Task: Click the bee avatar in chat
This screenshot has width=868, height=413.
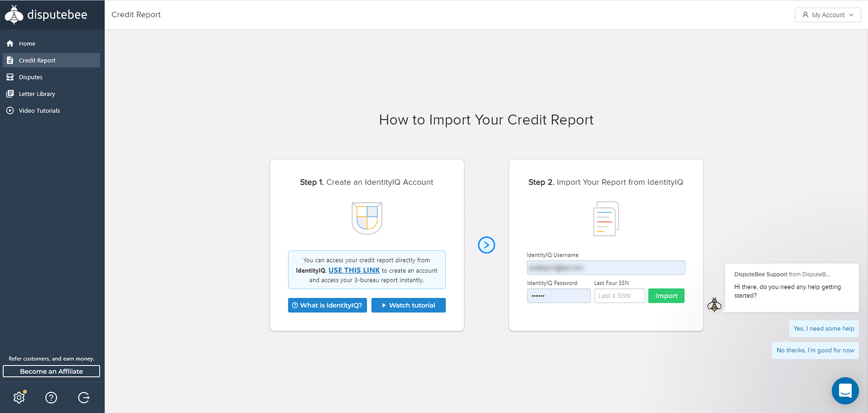Action: point(714,305)
